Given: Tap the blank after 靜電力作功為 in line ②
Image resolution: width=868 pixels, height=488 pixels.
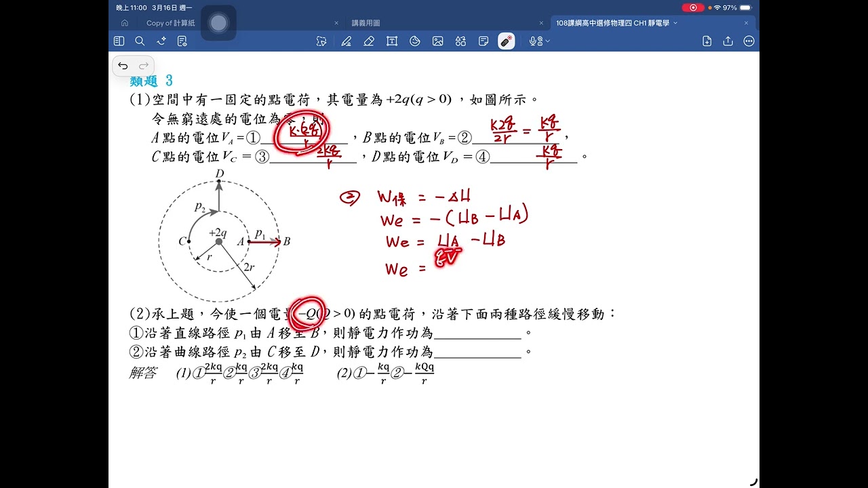Looking at the screenshot, I should pos(477,352).
